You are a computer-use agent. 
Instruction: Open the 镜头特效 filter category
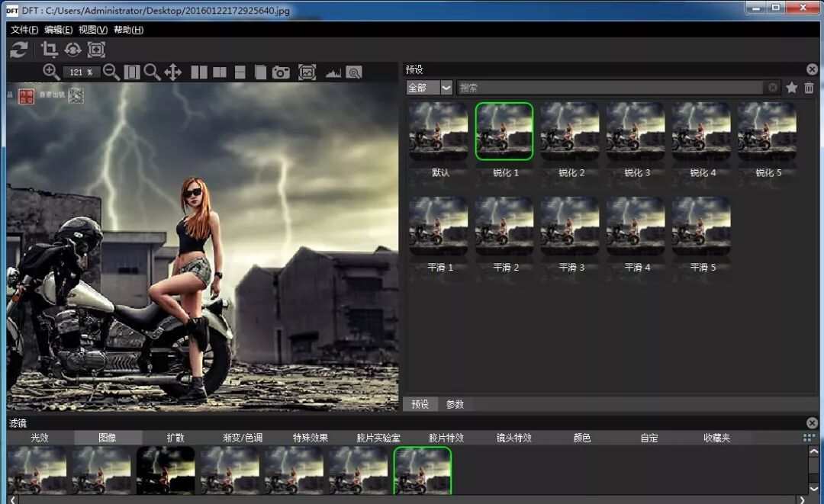(514, 438)
